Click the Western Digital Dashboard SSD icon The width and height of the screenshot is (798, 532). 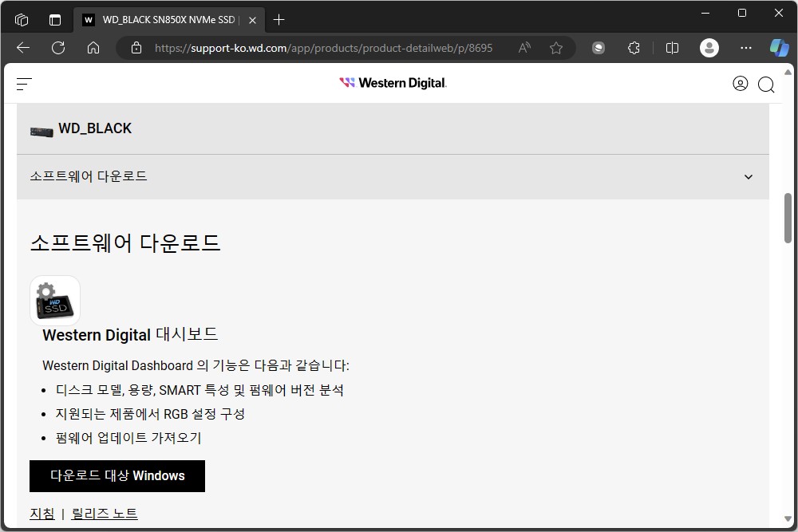tap(55, 301)
